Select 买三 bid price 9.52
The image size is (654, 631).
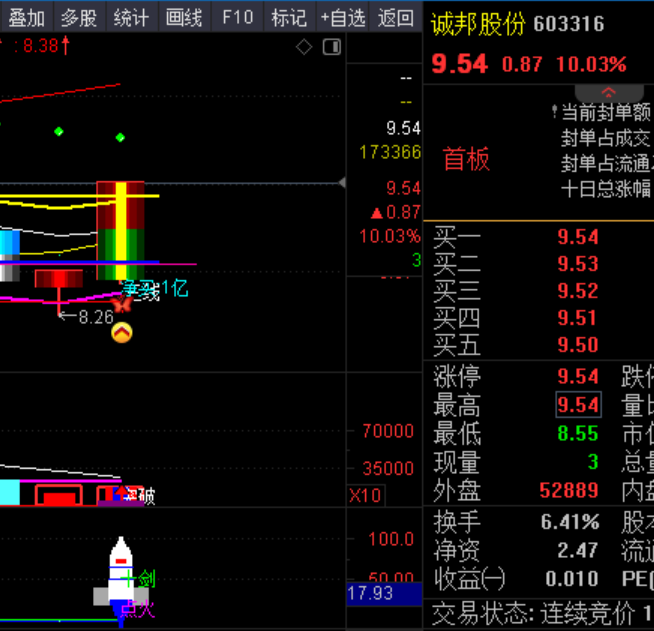click(578, 291)
